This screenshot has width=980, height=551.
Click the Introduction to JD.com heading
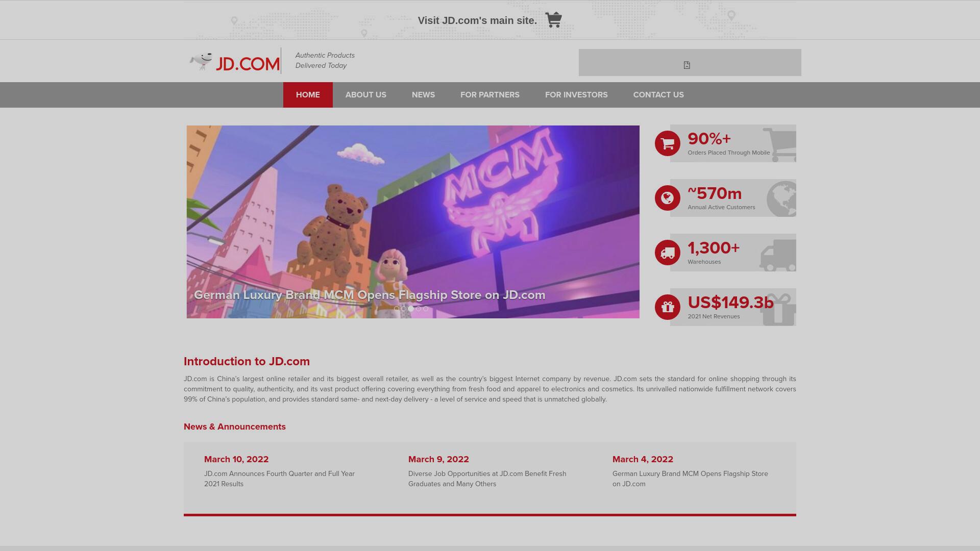247,362
